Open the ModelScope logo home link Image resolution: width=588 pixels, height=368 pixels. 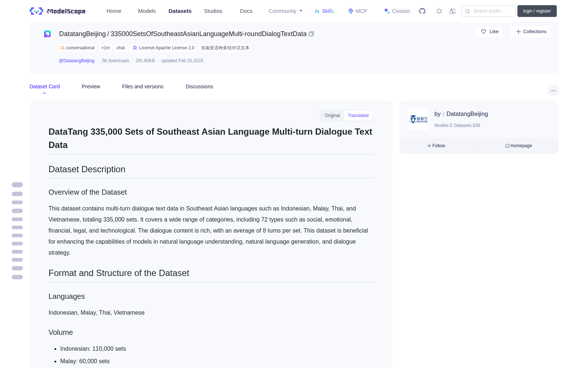pyautogui.click(x=57, y=11)
